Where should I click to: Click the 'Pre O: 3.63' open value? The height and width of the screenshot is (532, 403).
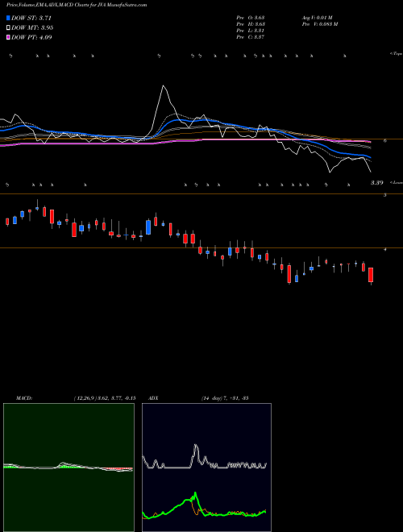click(x=251, y=18)
